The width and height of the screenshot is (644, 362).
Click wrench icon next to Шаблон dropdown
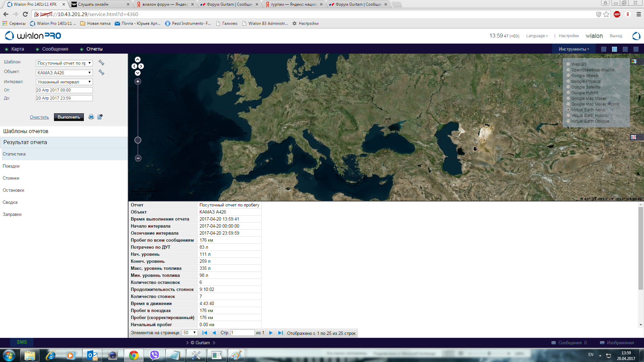tap(101, 63)
